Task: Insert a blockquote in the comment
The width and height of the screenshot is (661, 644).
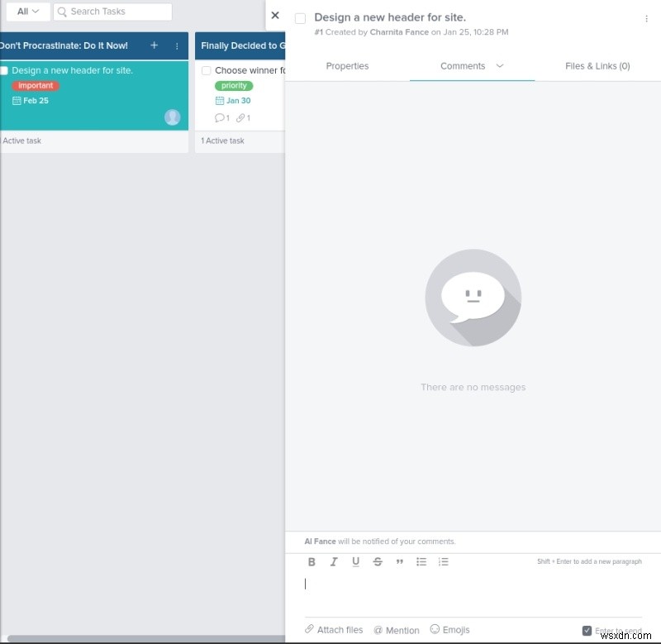Action: [400, 562]
